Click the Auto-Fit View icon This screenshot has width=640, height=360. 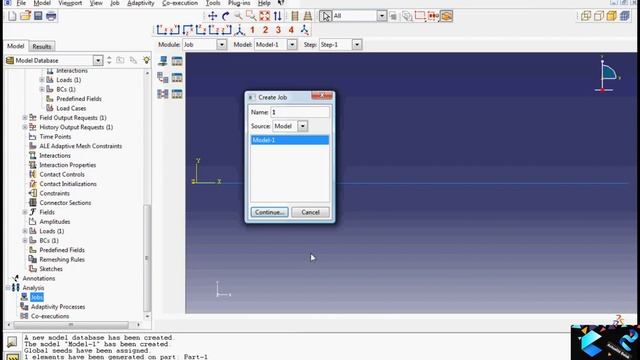264,16
